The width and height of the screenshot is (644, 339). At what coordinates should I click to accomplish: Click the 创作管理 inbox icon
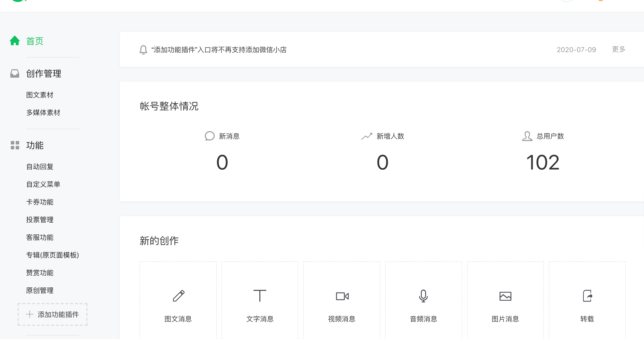[x=15, y=73]
